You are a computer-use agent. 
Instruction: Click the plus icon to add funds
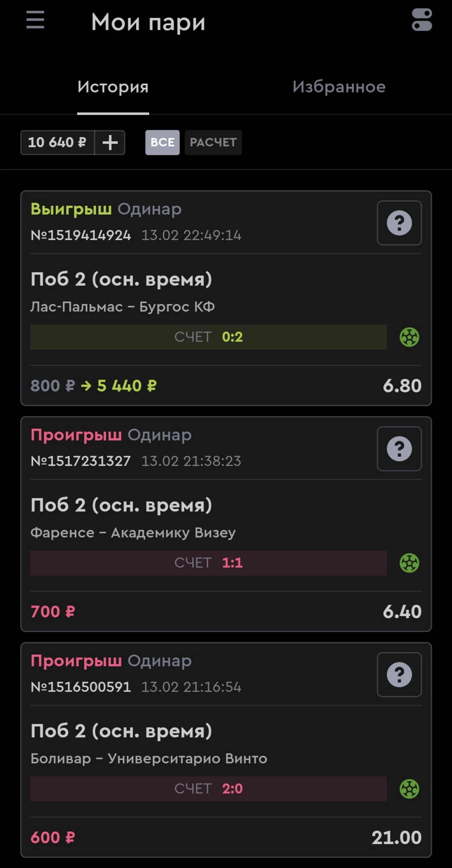(x=110, y=143)
